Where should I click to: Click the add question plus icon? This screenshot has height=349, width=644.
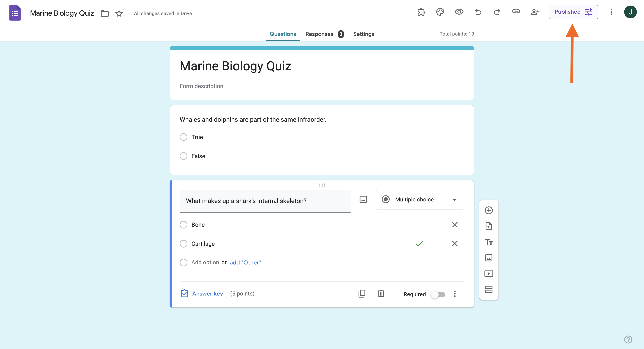[489, 210]
